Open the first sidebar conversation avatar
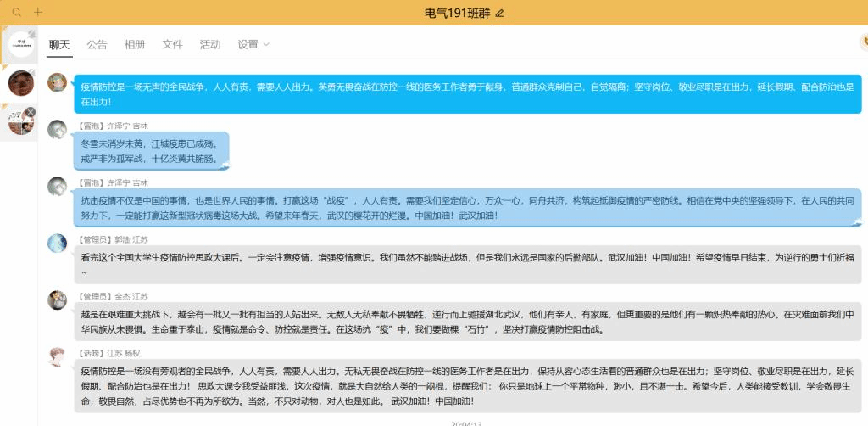The image size is (868, 426). click(x=20, y=44)
